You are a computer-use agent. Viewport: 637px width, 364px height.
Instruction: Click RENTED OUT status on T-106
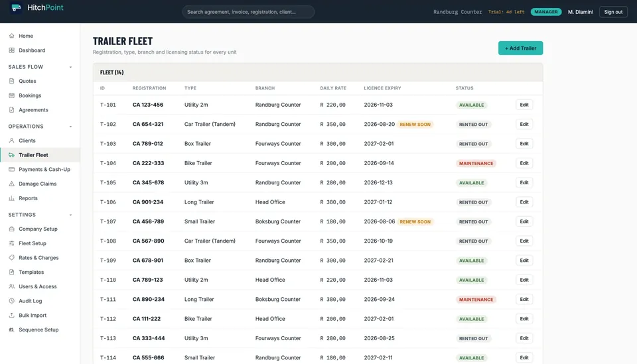pos(473,202)
